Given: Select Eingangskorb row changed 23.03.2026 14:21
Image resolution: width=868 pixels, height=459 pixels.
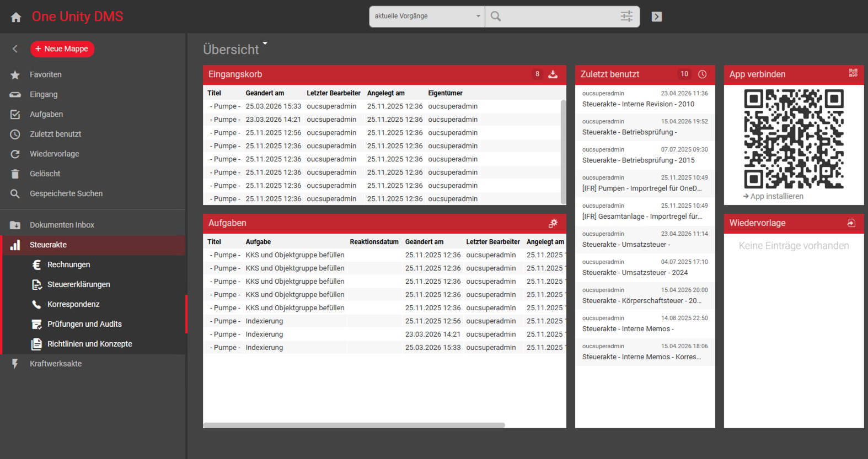Looking at the screenshot, I should pyautogui.click(x=382, y=120).
